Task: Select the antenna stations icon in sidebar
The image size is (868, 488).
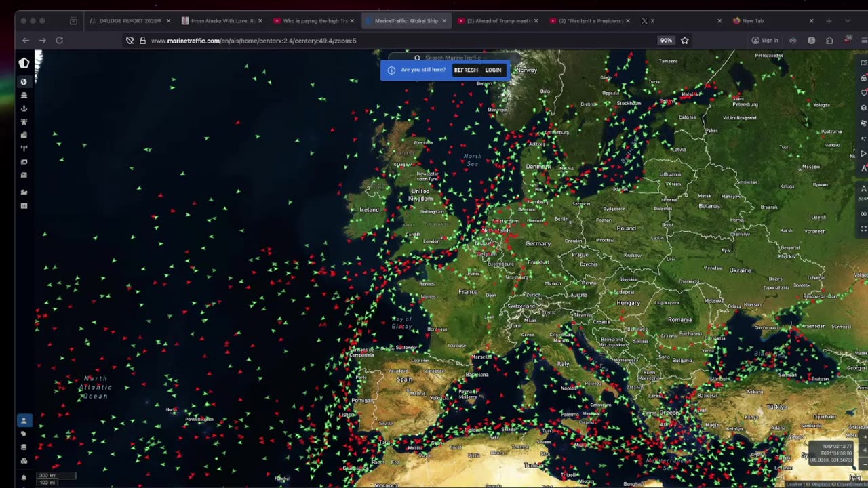Action: [24, 148]
